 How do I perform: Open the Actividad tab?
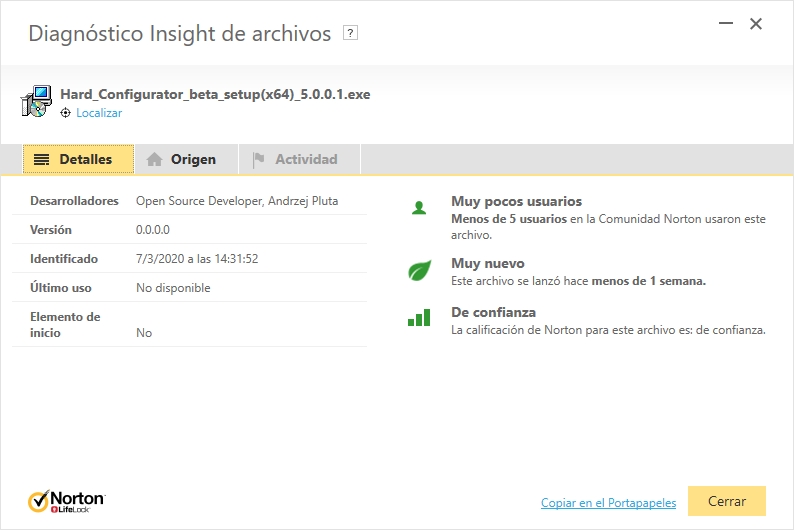tap(300, 159)
